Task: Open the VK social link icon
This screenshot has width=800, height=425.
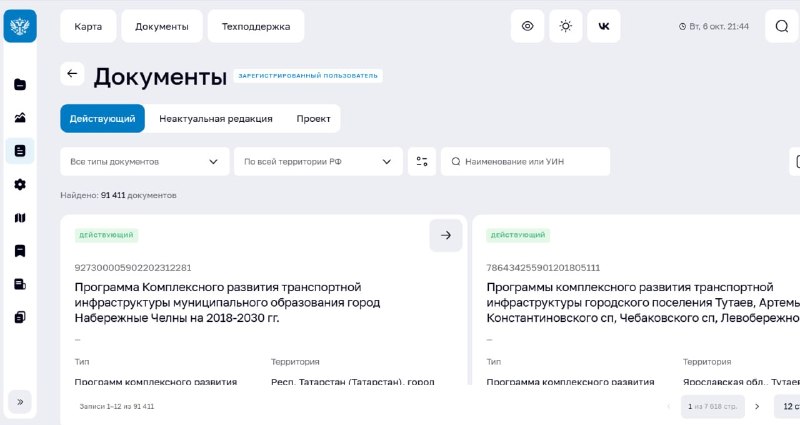Action: pyautogui.click(x=604, y=26)
